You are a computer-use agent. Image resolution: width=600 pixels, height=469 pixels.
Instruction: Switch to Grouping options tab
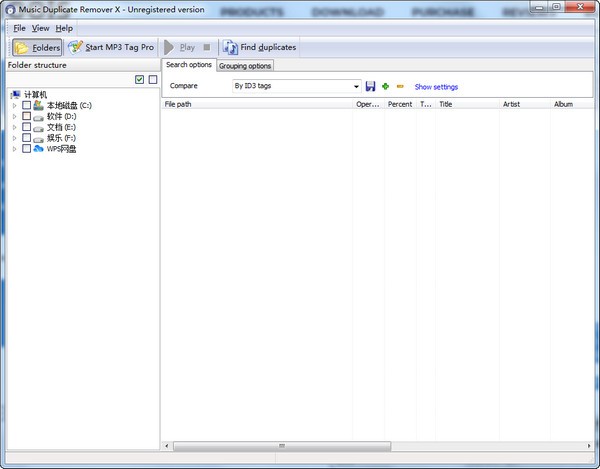[x=245, y=66]
